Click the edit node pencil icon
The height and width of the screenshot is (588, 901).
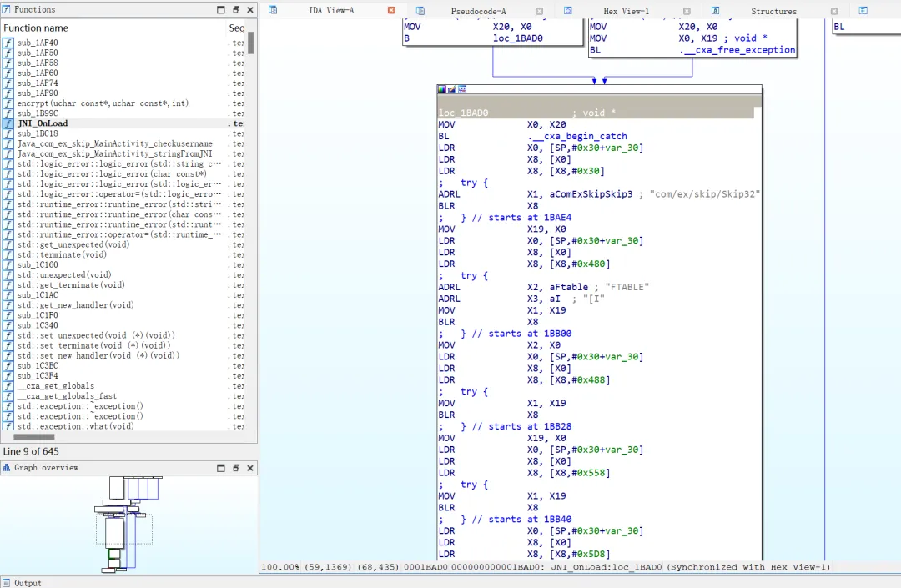pyautogui.click(x=452, y=89)
